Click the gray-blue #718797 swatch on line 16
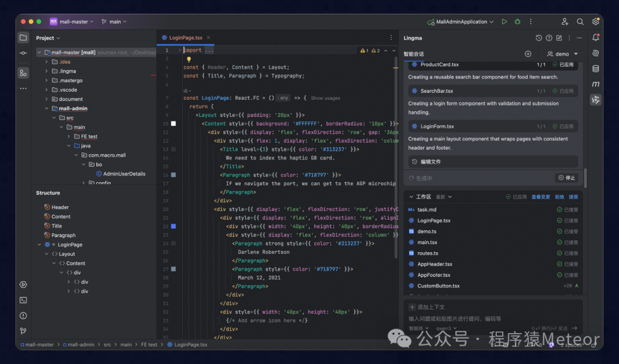 173,175
